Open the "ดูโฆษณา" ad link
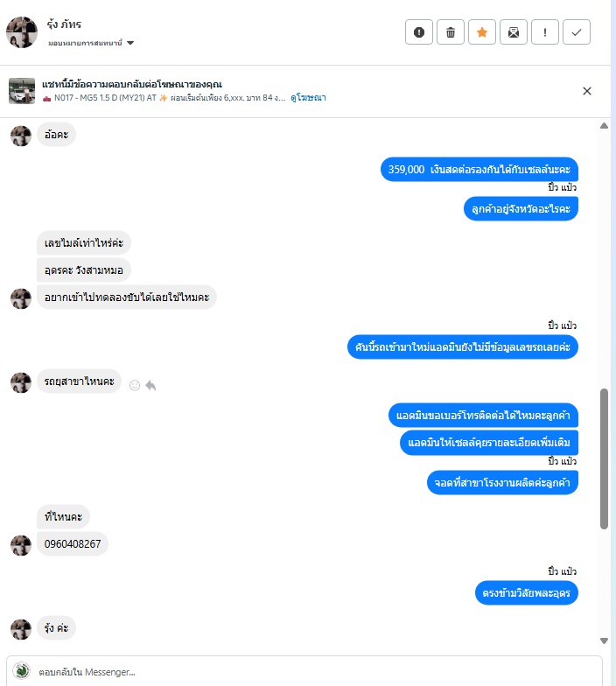The height and width of the screenshot is (686, 616). (x=308, y=98)
